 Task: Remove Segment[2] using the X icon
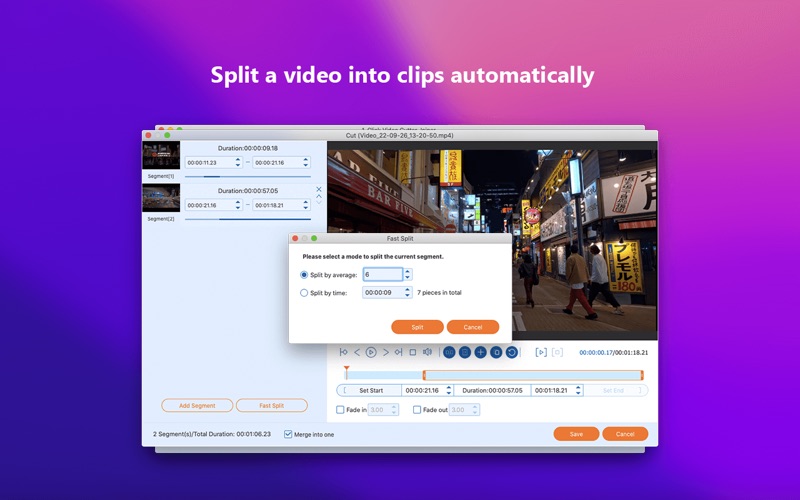tap(319, 189)
